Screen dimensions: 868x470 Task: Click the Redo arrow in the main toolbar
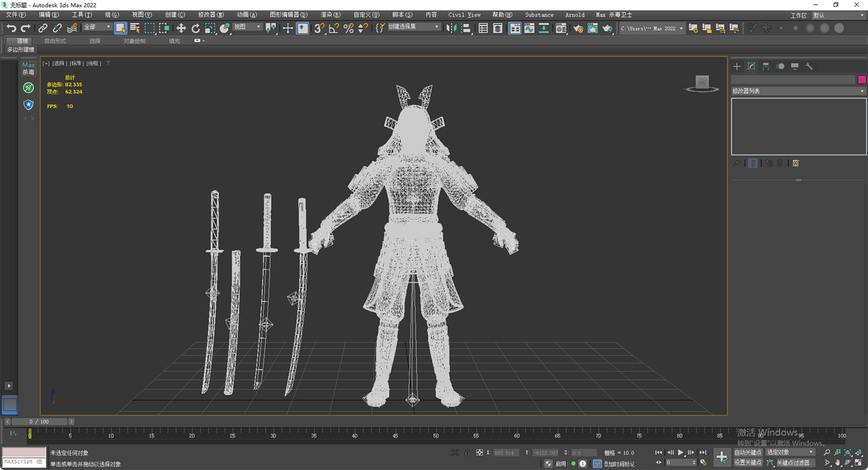25,28
